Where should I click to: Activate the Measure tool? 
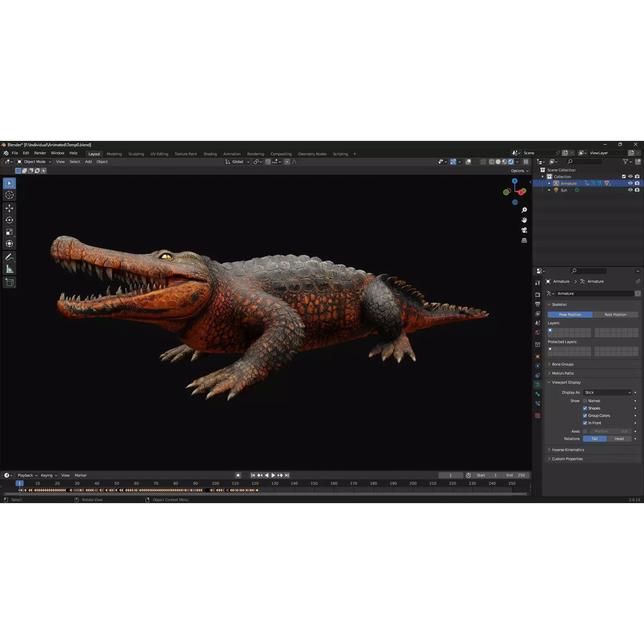pos(9,269)
